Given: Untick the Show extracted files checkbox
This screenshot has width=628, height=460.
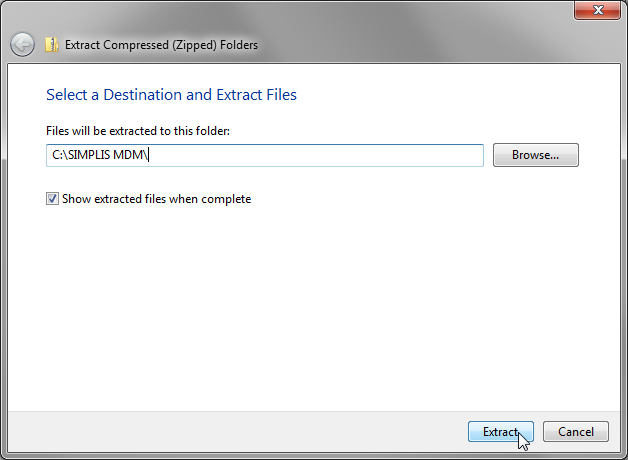Looking at the screenshot, I should [52, 199].
